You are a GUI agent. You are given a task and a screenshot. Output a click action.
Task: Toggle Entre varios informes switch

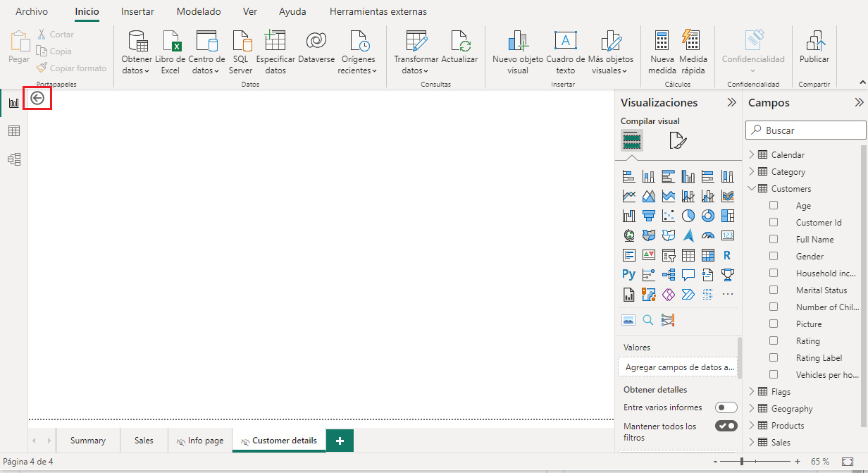[726, 407]
